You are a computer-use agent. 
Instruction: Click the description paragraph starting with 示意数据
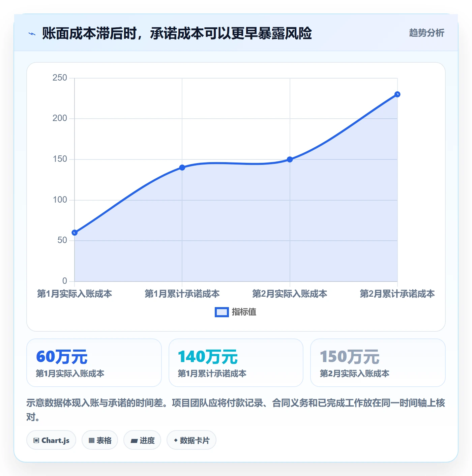coord(236,410)
